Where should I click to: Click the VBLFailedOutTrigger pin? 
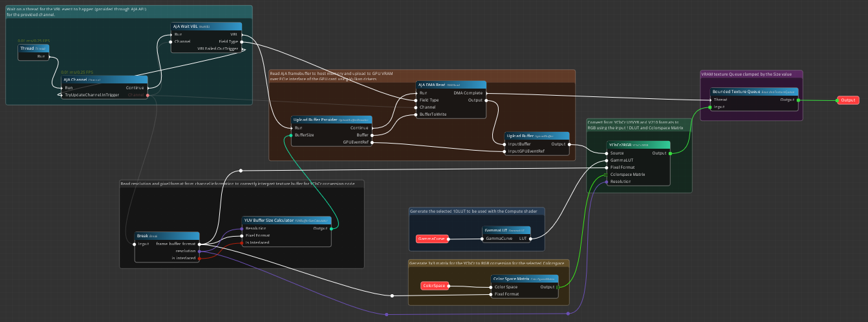point(242,48)
